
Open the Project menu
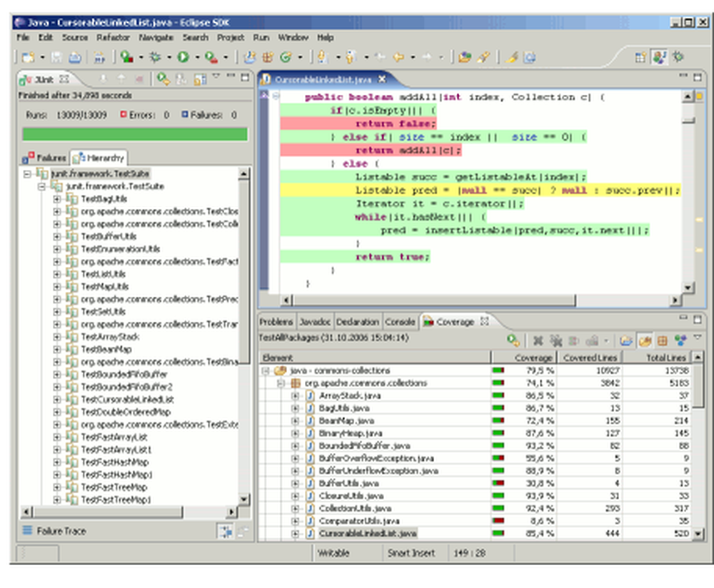[231, 37]
